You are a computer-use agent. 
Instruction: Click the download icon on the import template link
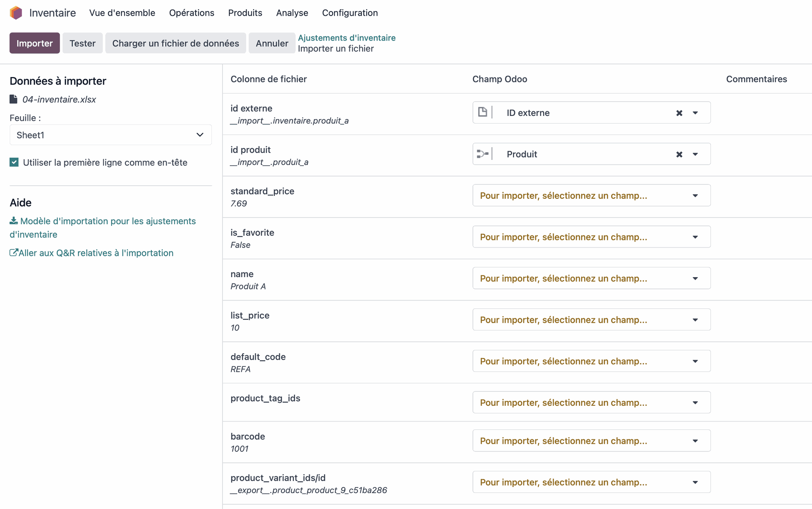point(13,220)
